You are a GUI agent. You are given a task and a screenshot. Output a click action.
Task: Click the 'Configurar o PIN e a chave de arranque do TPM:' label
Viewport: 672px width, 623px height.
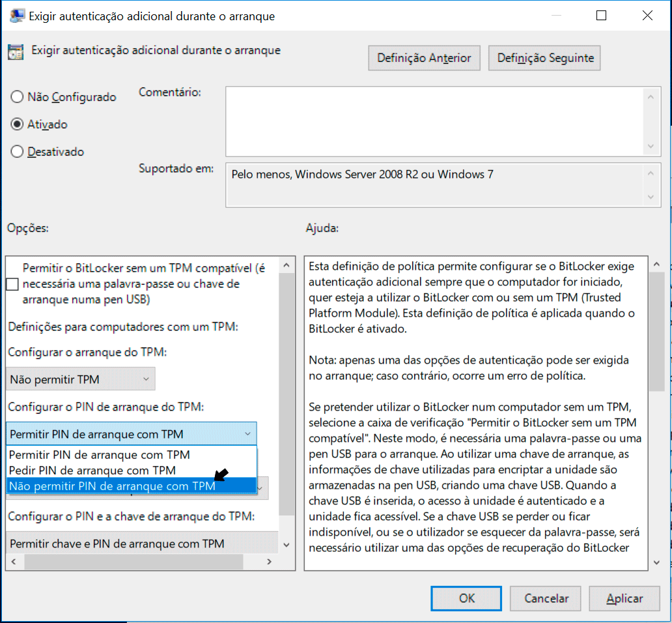point(132,516)
